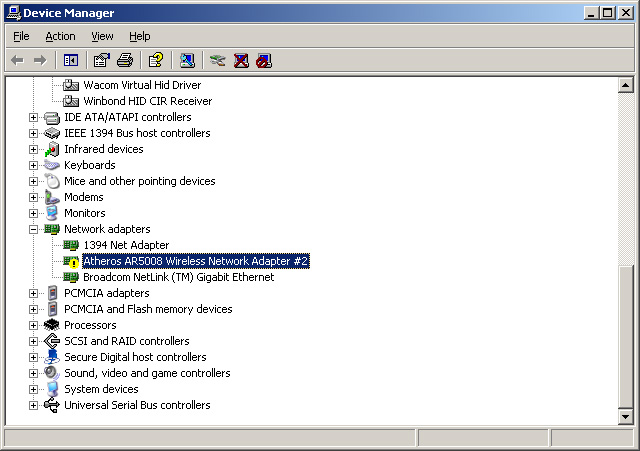640x451 pixels.
Task: Select Wacom Virtual Hid Driver text
Action: coord(142,85)
